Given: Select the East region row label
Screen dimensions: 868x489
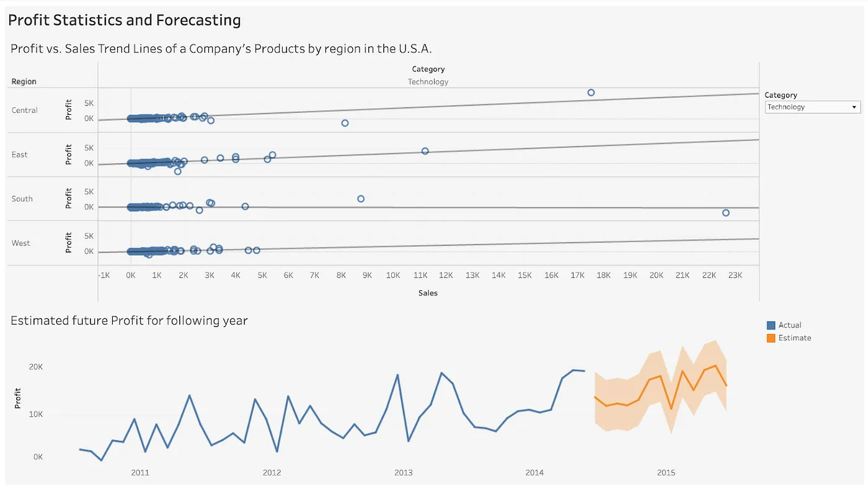Looking at the screenshot, I should 19,155.
